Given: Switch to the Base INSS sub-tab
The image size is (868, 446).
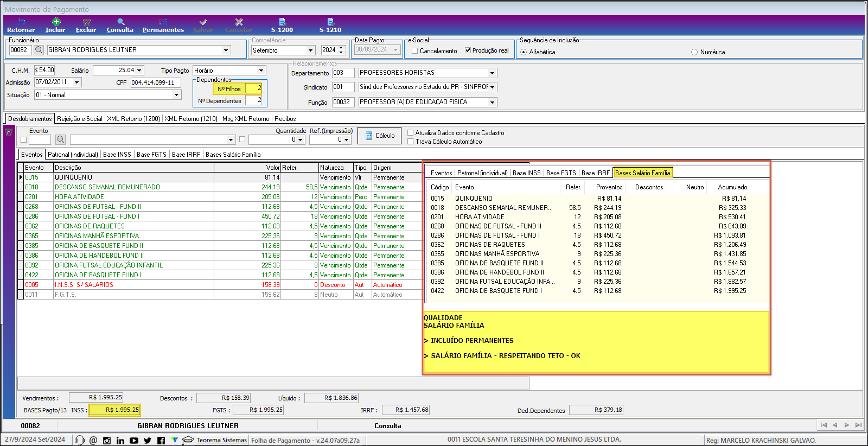Looking at the screenshot, I should coord(117,155).
